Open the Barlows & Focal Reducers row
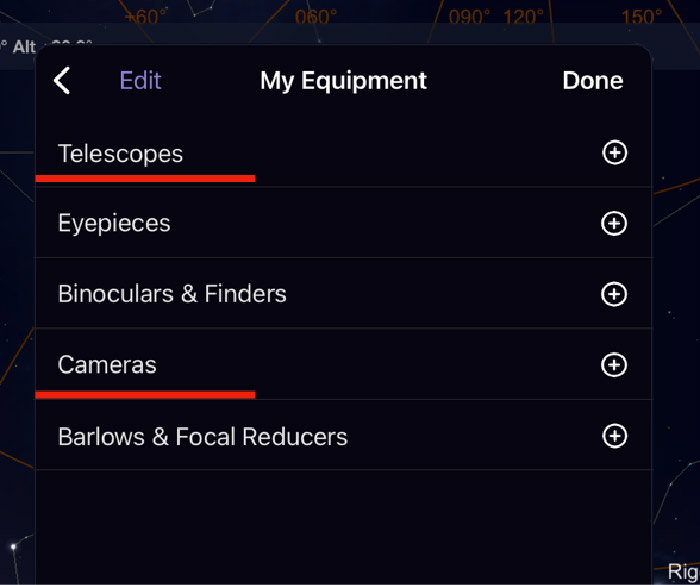This screenshot has width=700, height=585. [344, 435]
